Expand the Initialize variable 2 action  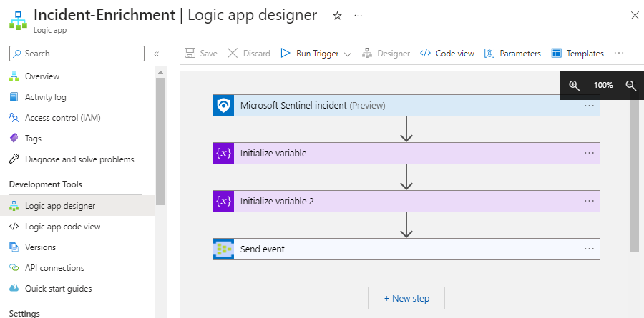(x=406, y=201)
